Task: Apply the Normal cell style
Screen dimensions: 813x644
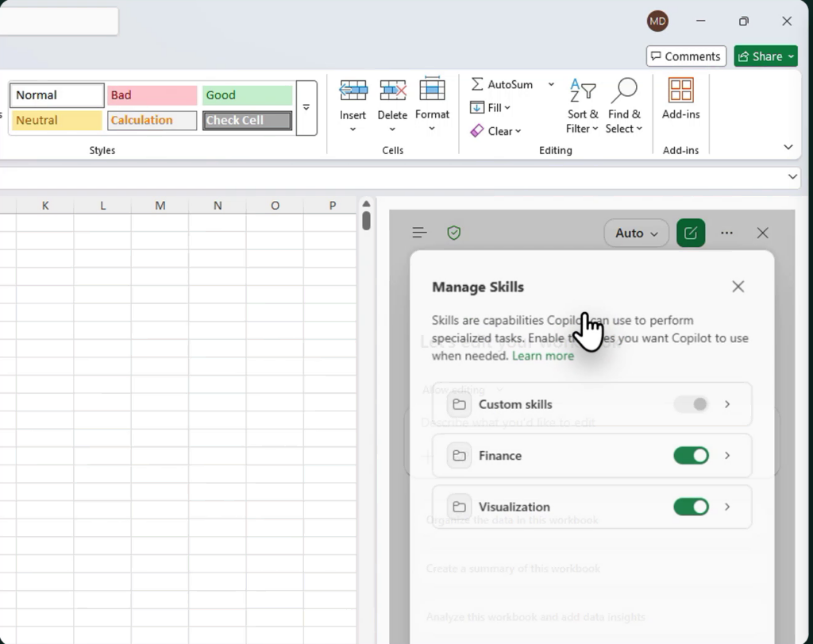Action: coord(56,95)
